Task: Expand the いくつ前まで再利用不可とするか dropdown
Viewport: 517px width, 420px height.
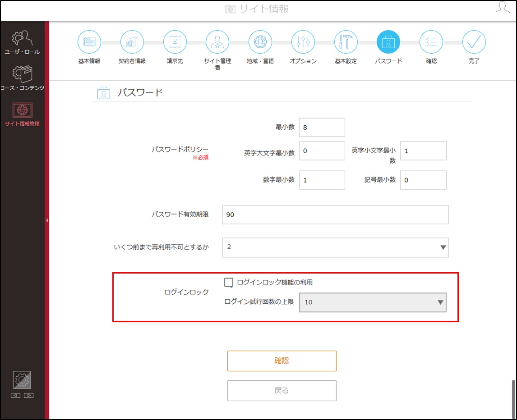Action: click(x=335, y=247)
